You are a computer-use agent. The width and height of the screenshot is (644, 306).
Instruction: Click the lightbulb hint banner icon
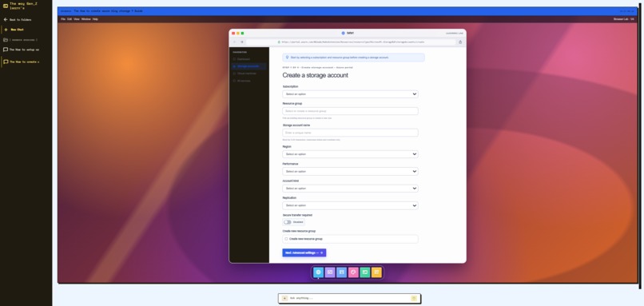287,58
